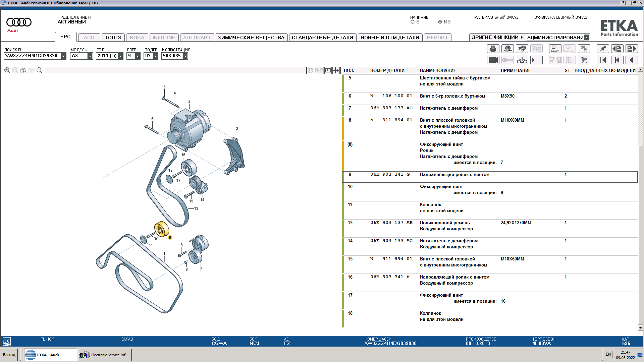Select the 'В' availability radio button
This screenshot has width=644, height=362.
413,22
